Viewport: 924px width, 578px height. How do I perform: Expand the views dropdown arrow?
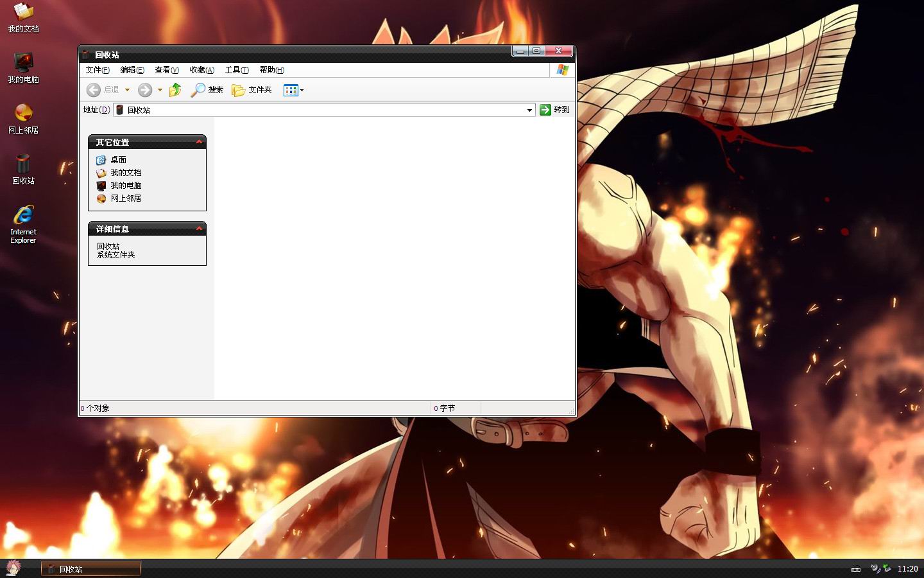(x=302, y=90)
